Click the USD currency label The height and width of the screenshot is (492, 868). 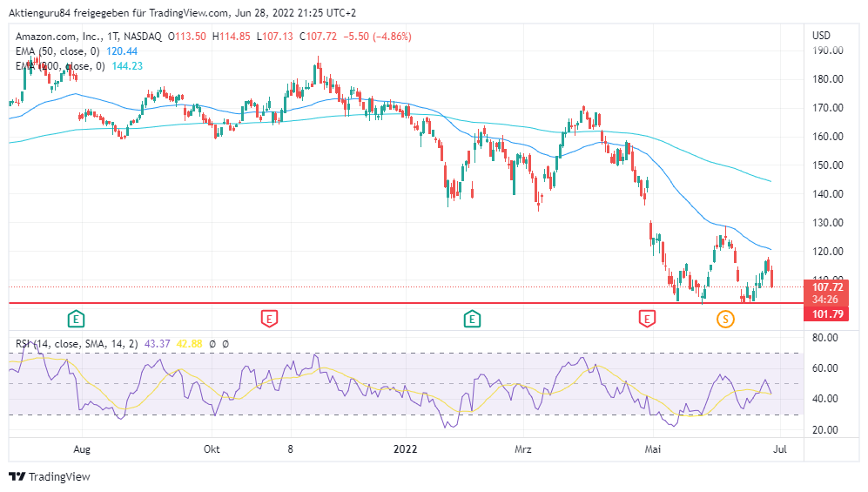(x=821, y=36)
